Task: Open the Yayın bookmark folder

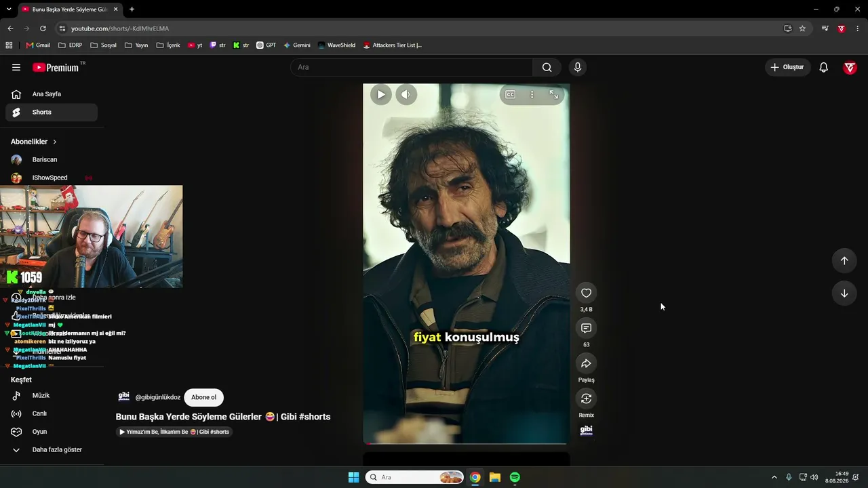Action: (x=136, y=45)
